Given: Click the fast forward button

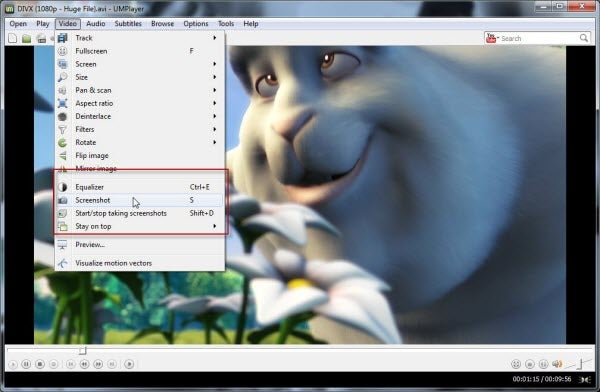Looking at the screenshot, I should (x=98, y=364).
